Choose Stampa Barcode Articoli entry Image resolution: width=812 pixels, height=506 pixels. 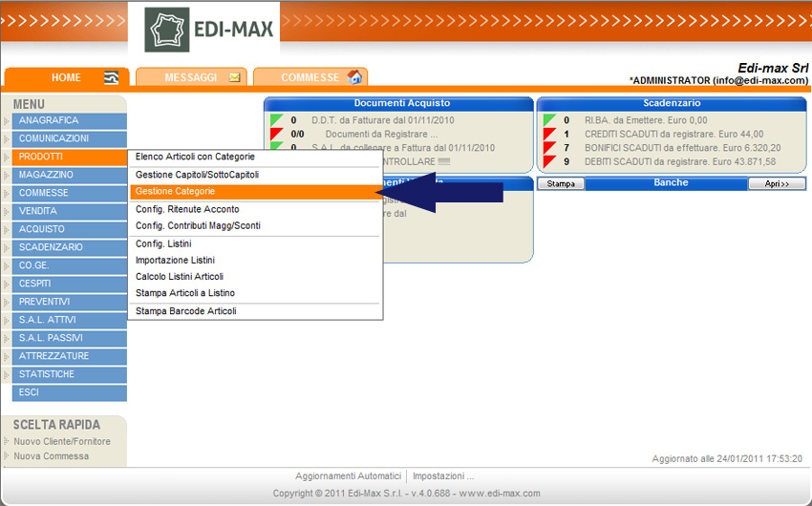point(185,311)
